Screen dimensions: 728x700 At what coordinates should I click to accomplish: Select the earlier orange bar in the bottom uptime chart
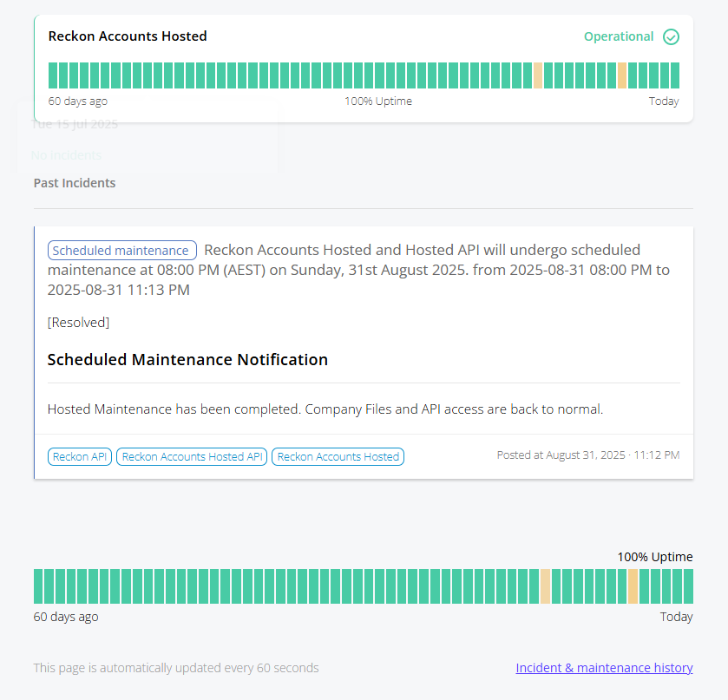[x=545, y=586]
